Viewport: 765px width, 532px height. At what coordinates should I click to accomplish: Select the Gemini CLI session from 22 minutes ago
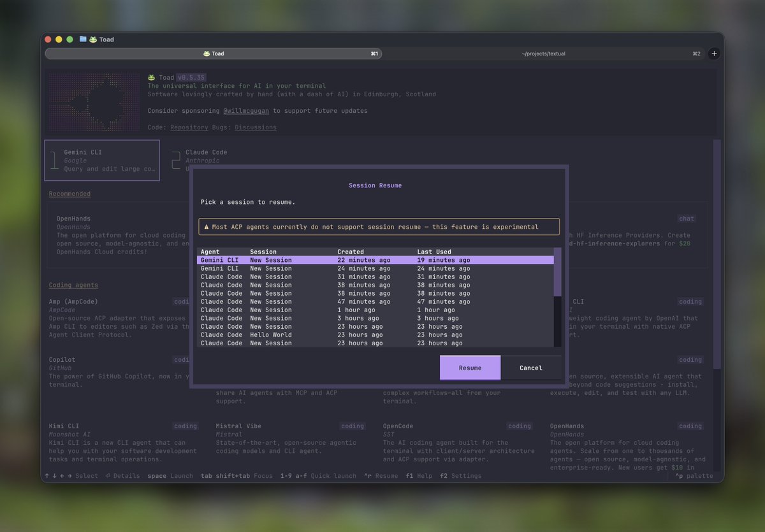[375, 260]
